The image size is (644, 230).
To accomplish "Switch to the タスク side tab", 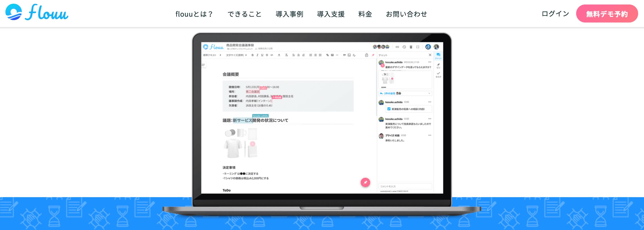I will [x=438, y=75].
